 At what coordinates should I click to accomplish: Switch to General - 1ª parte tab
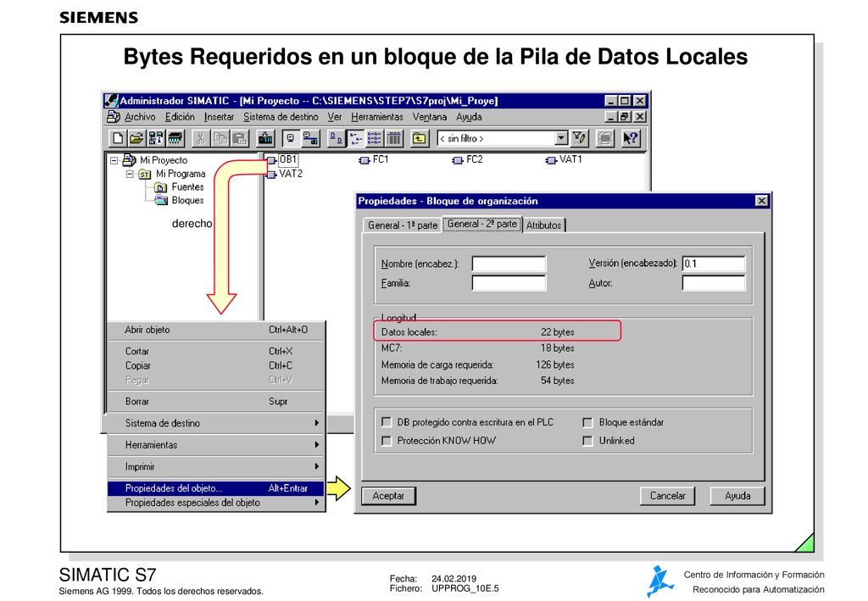(x=403, y=225)
